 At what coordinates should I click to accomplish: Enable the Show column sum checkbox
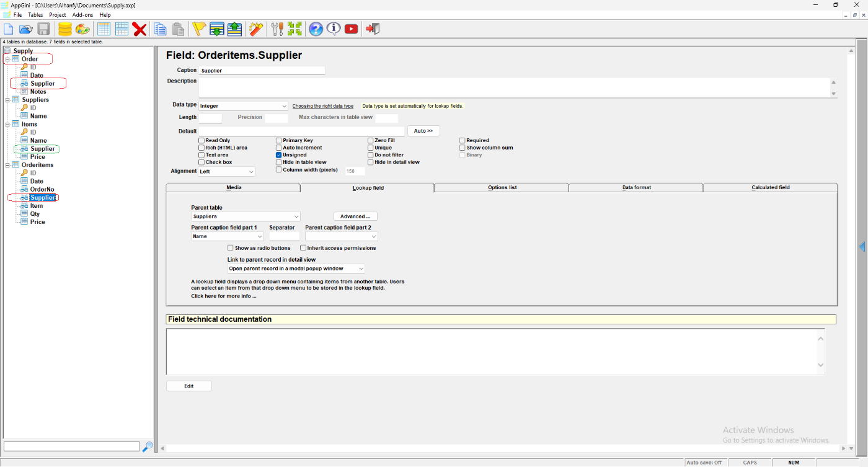pyautogui.click(x=462, y=148)
